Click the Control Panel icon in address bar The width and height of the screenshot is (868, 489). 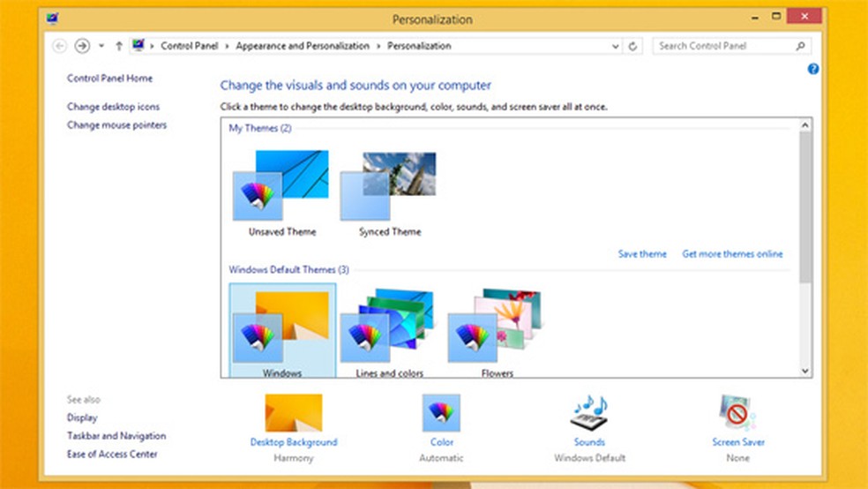pyautogui.click(x=138, y=45)
